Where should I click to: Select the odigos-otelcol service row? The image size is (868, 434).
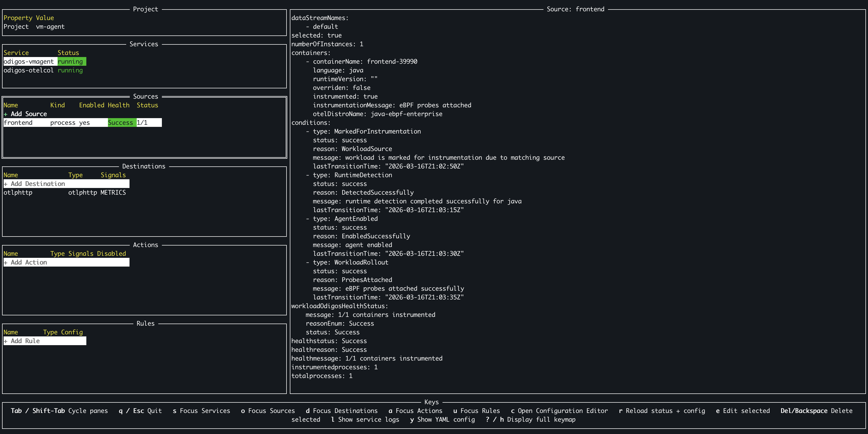(29, 70)
